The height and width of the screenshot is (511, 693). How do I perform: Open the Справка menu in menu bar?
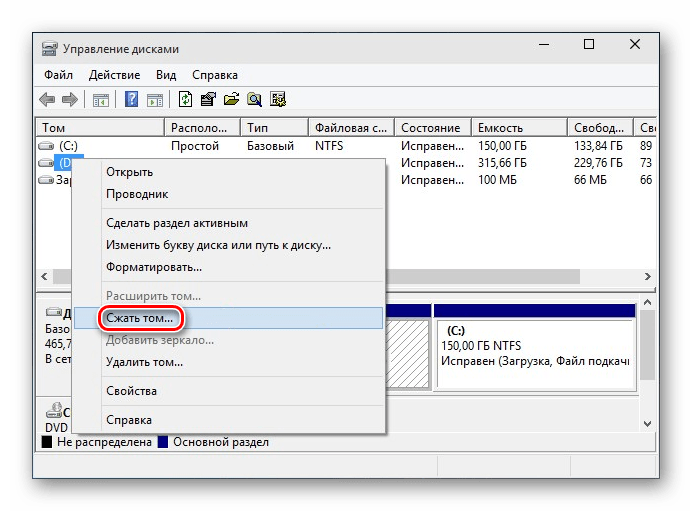[x=215, y=75]
